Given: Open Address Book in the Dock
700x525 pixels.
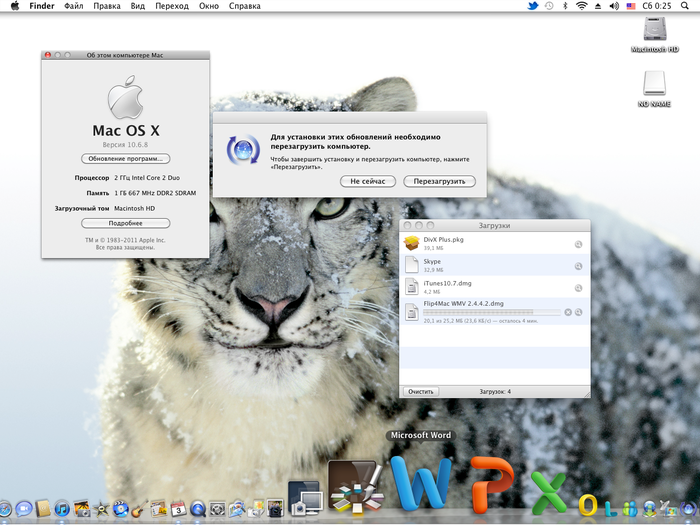Looking at the screenshot, I should (43, 508).
